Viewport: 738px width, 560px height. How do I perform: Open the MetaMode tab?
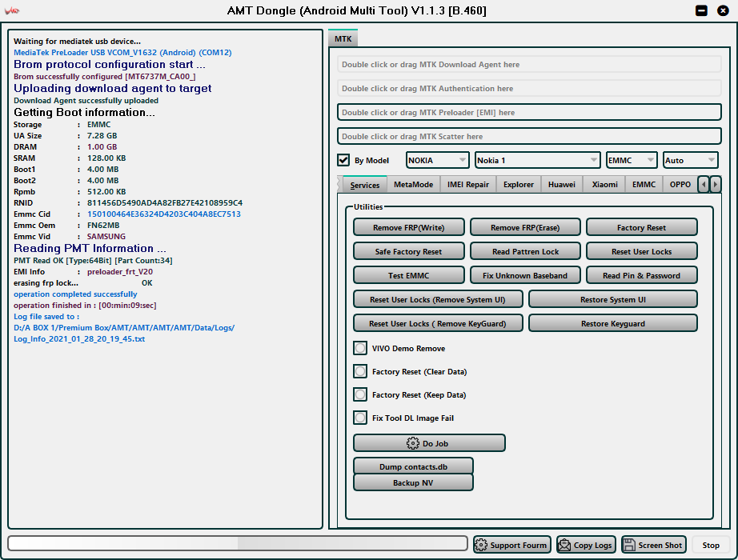[x=413, y=185]
